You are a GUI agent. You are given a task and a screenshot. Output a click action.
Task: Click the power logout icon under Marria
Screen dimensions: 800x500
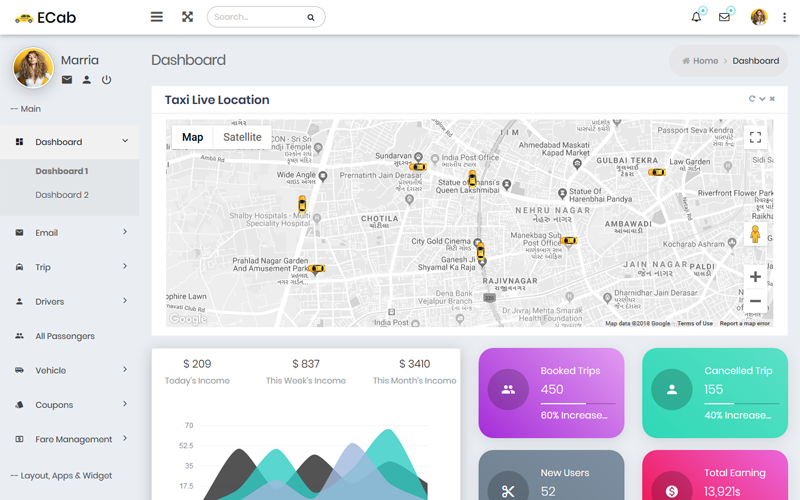106,80
